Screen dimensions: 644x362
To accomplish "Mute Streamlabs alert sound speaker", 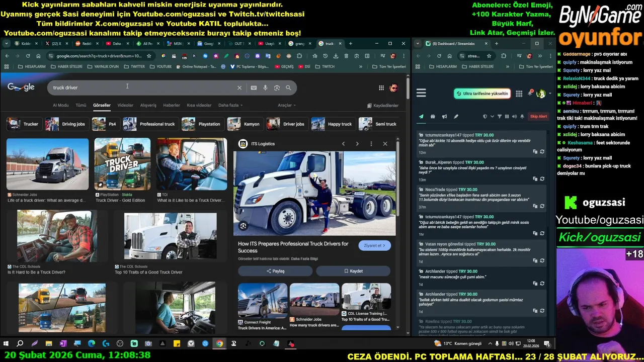I will 514,117.
